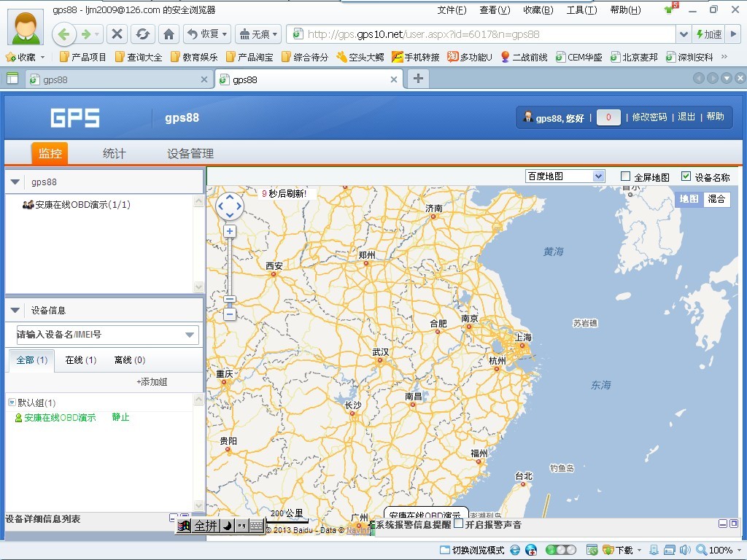Open the 下载 download manager
Image resolution: width=747 pixels, height=560 pixels.
618,550
